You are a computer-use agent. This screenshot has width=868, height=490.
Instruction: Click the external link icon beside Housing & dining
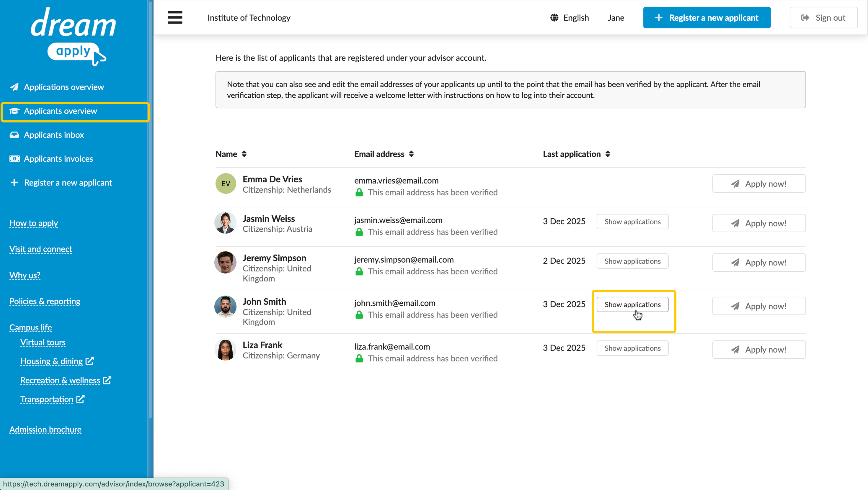(90, 361)
